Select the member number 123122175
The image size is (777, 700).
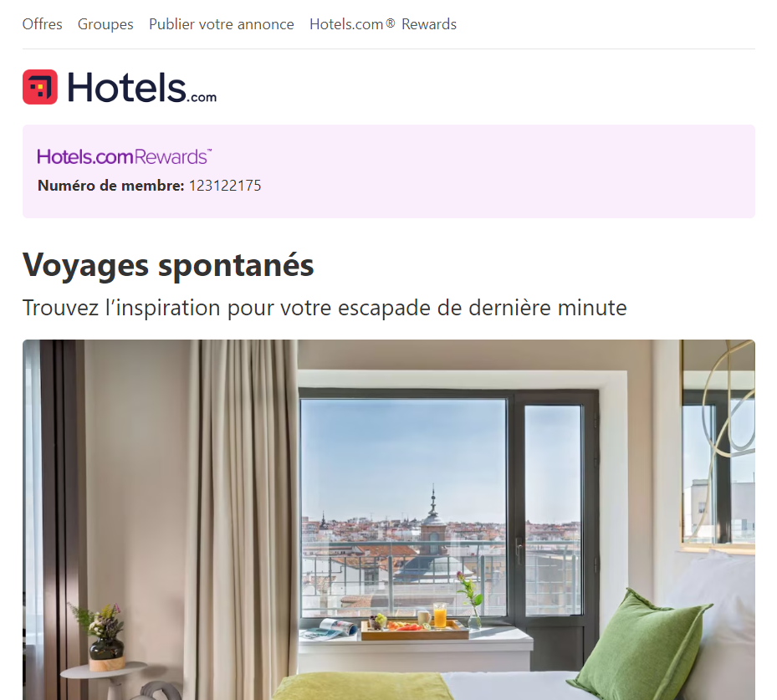[x=225, y=186]
